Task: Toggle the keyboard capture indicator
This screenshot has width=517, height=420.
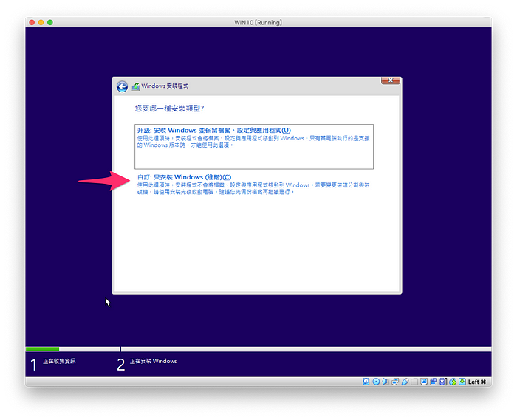Action: [x=462, y=382]
